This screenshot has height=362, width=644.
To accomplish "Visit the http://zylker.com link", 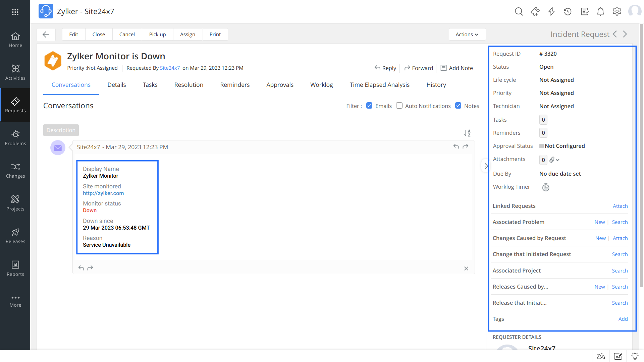I will click(103, 193).
